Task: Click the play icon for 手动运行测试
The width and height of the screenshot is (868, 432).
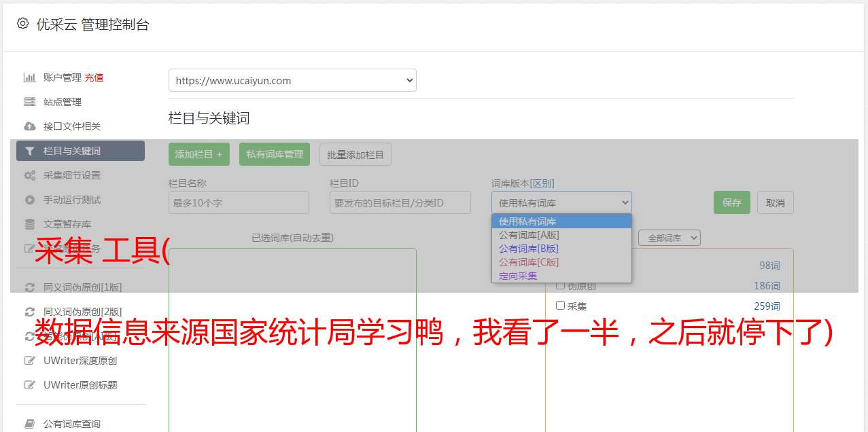Action: [x=29, y=200]
